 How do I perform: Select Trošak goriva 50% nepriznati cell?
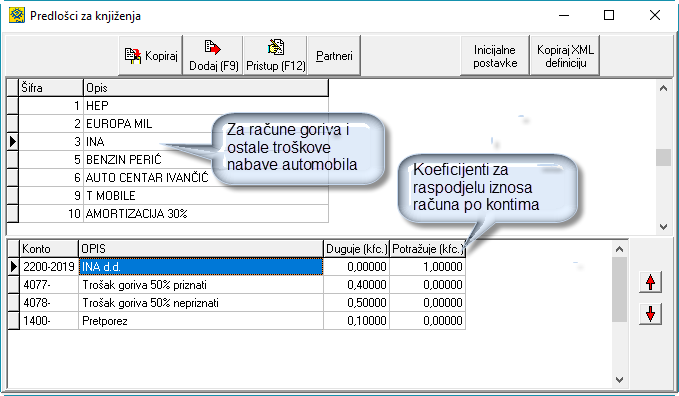tap(201, 303)
